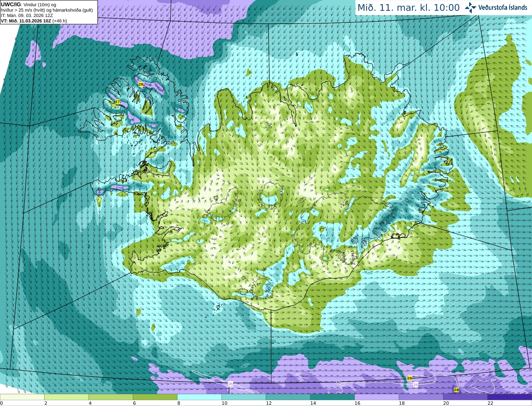Click legend scale value 14
The width and height of the screenshot is (532, 406).
pyautogui.click(x=313, y=403)
